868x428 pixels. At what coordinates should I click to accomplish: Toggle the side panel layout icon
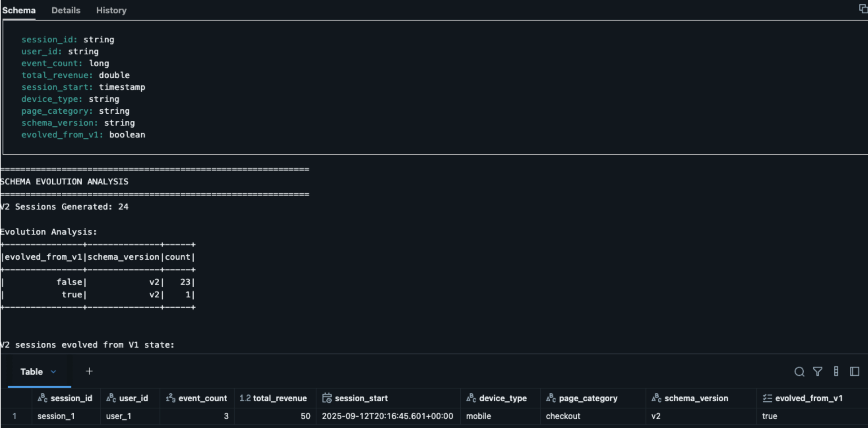(x=854, y=372)
